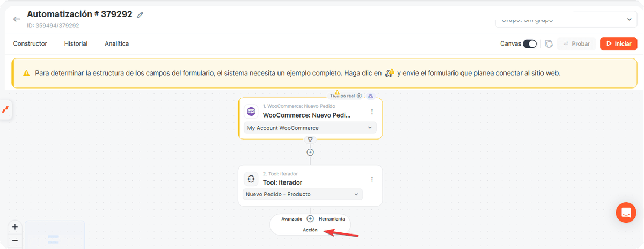
Task: Switch to the Historial tab
Action: pos(76,43)
